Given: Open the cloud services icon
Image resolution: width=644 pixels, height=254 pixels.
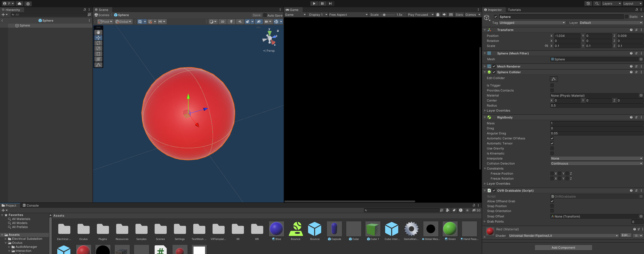Looking at the screenshot, I should (19, 4).
